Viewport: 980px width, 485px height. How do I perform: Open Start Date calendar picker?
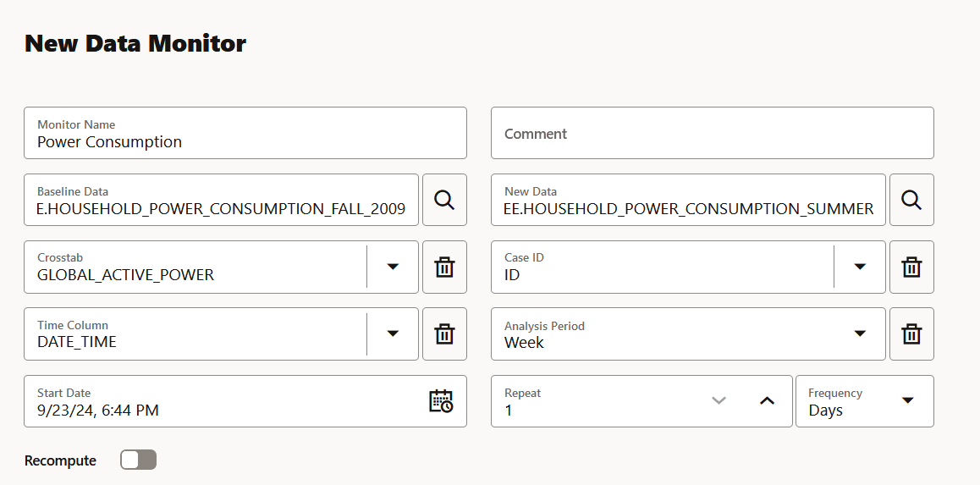[441, 401]
